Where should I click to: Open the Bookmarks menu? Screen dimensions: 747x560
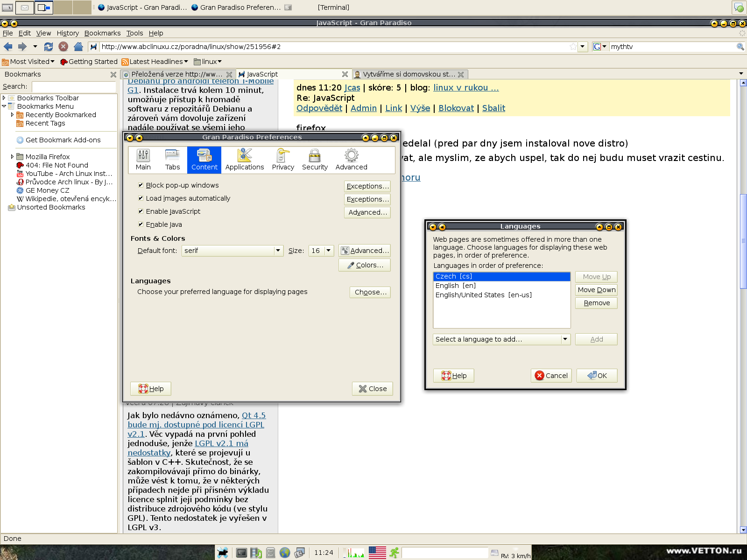(102, 33)
